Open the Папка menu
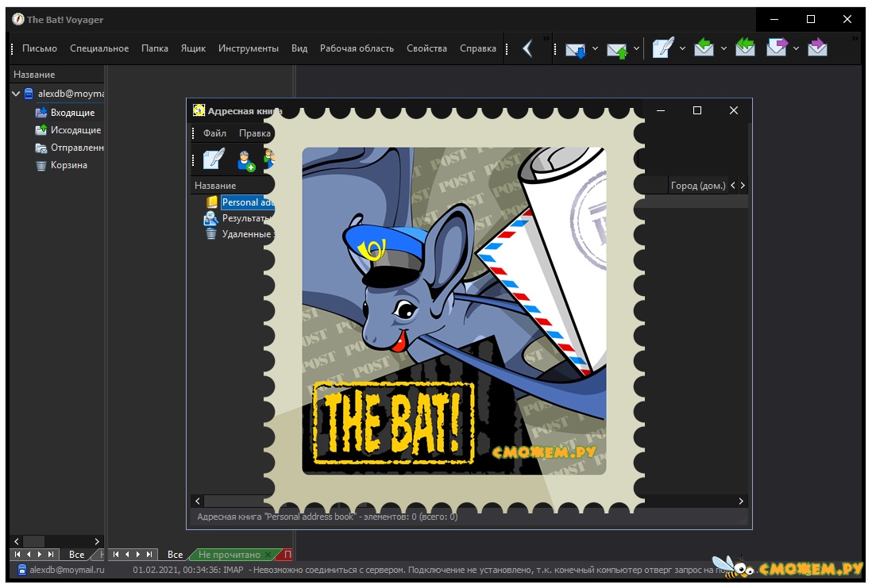The image size is (872, 588). click(155, 48)
